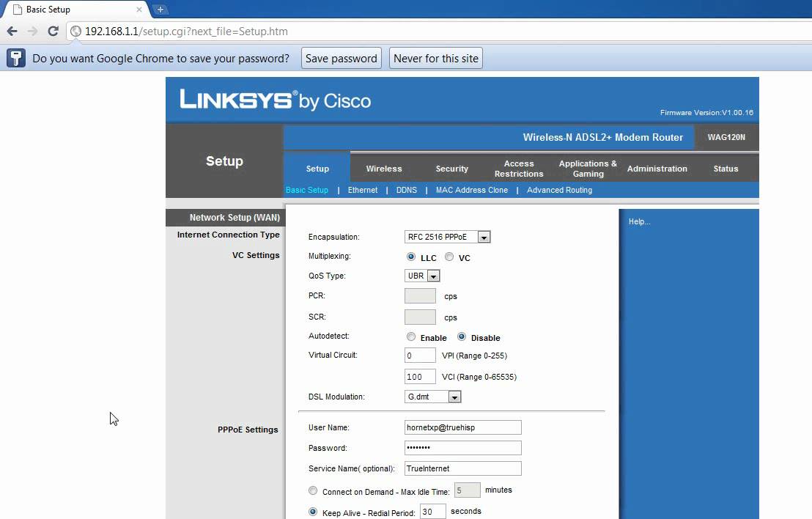
Task: Save password in Chrome prompt
Action: tap(342, 58)
